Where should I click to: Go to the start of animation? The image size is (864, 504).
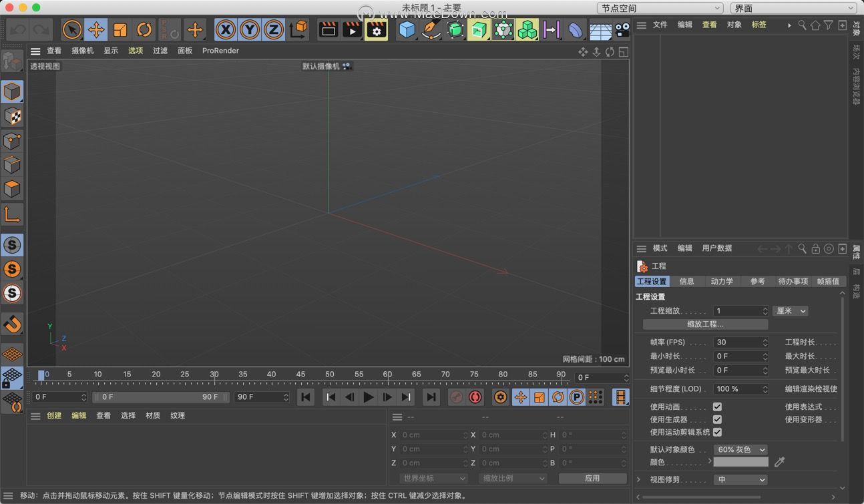[306, 397]
